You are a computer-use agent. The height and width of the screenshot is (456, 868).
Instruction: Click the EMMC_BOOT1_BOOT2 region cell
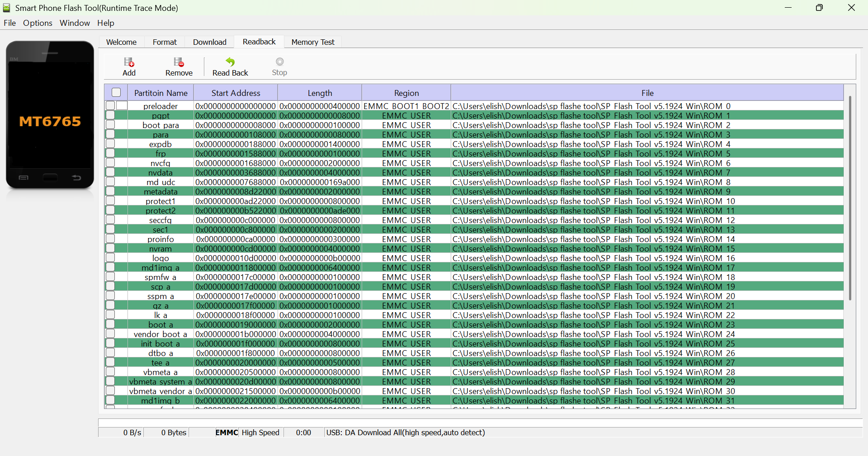point(406,106)
